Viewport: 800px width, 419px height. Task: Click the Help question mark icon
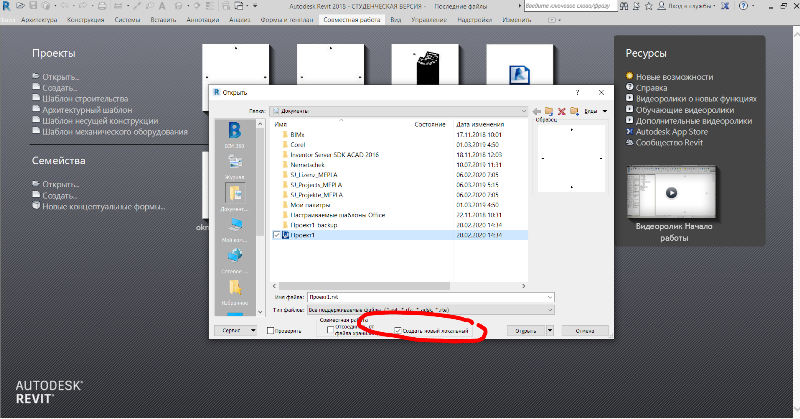[x=743, y=6]
